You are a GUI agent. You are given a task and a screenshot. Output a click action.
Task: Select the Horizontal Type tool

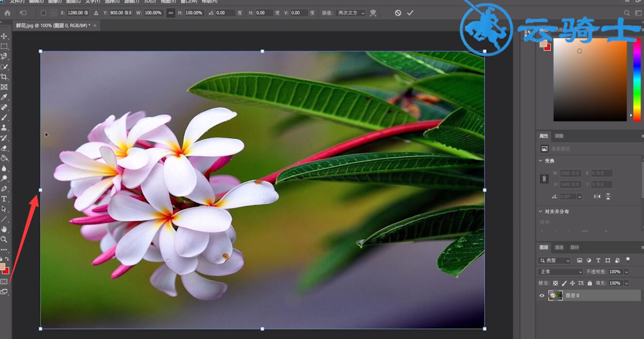[4, 199]
